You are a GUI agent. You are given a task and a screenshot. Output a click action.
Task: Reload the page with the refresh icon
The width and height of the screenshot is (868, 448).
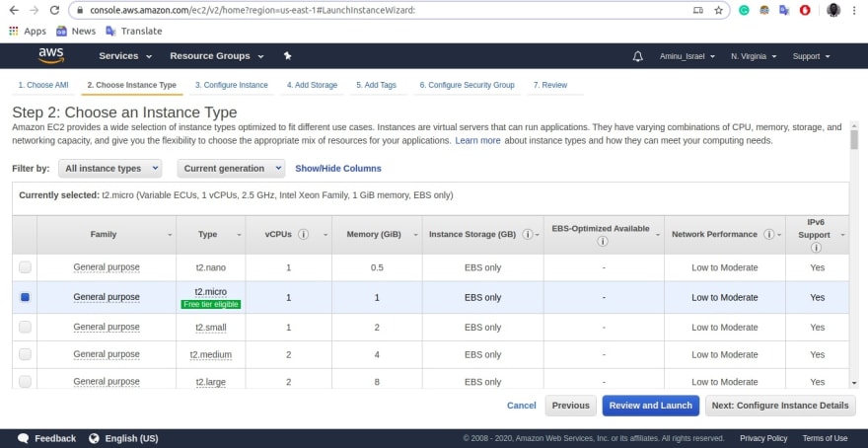pos(54,10)
